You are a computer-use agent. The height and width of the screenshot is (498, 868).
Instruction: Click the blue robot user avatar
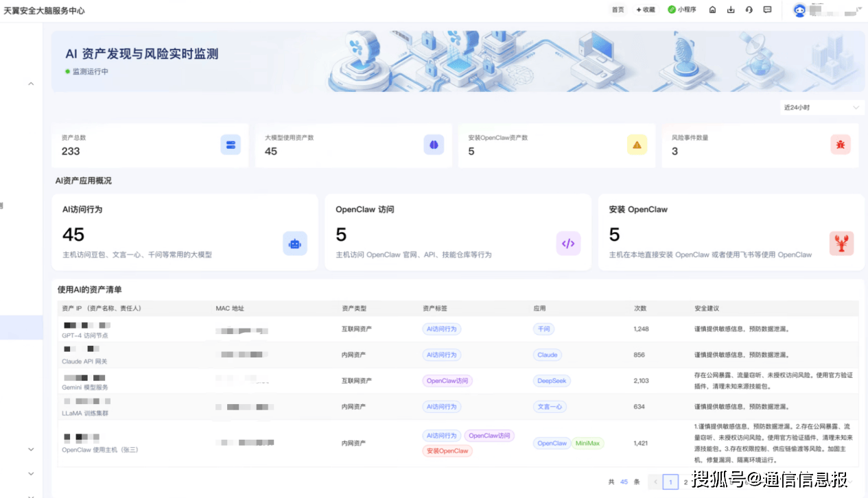(799, 10)
